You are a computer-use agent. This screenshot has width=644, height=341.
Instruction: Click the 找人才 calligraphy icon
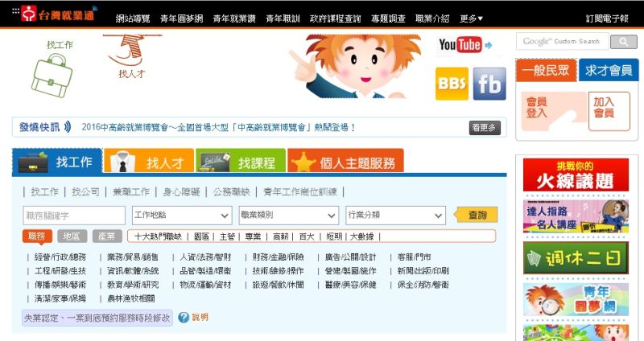pyautogui.click(x=132, y=56)
